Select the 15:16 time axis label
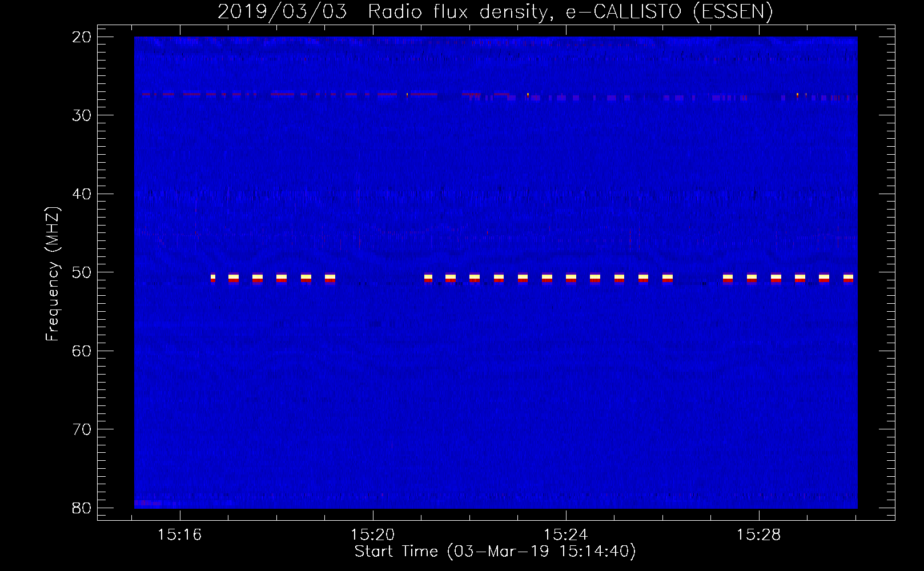This screenshot has height=571, width=924. click(180, 535)
